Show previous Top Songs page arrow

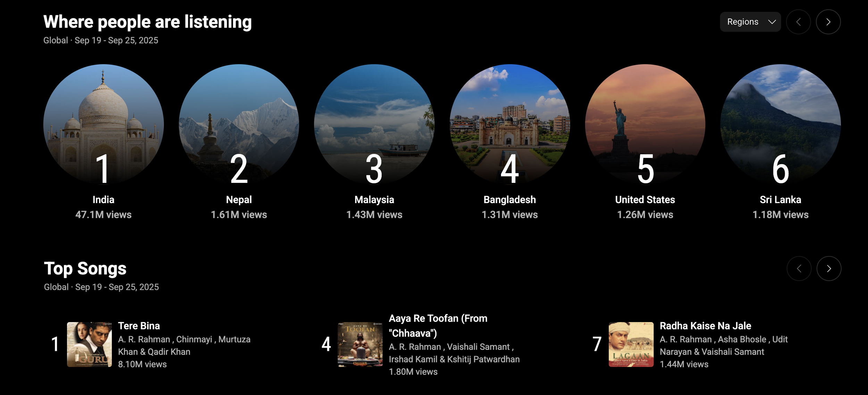(x=799, y=268)
